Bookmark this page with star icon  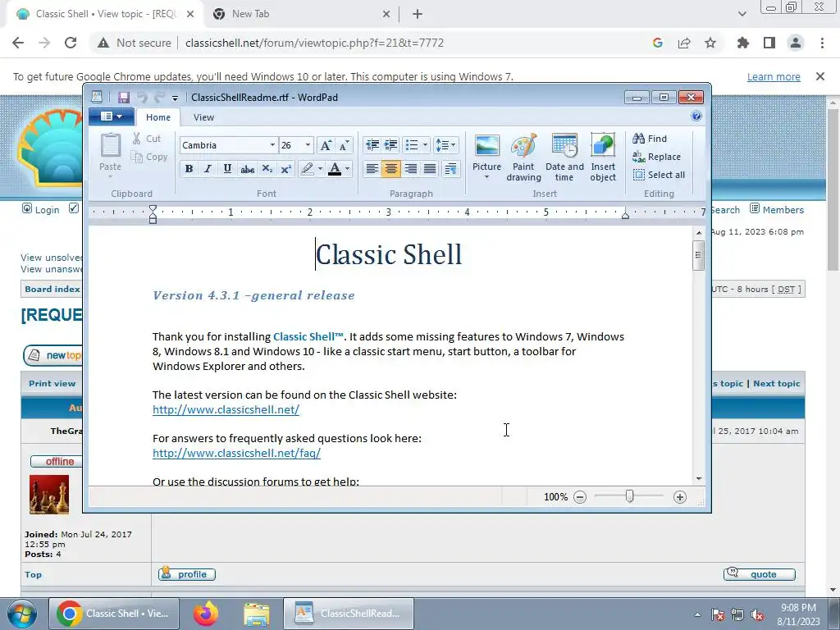pos(710,43)
